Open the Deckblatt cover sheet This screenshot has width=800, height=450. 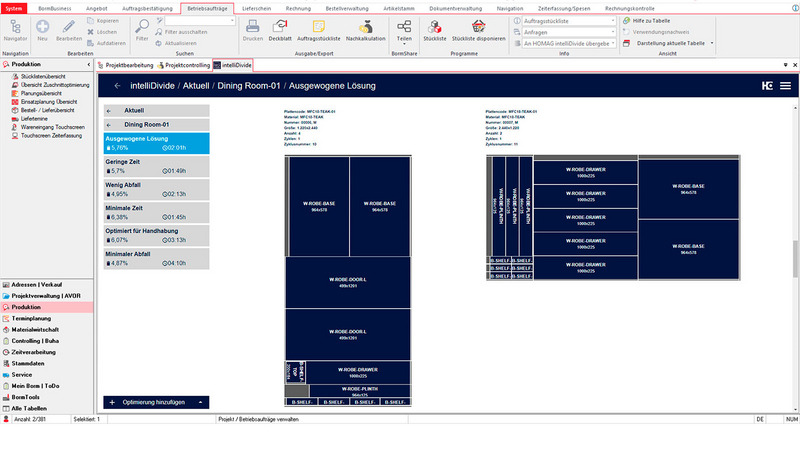[x=281, y=28]
